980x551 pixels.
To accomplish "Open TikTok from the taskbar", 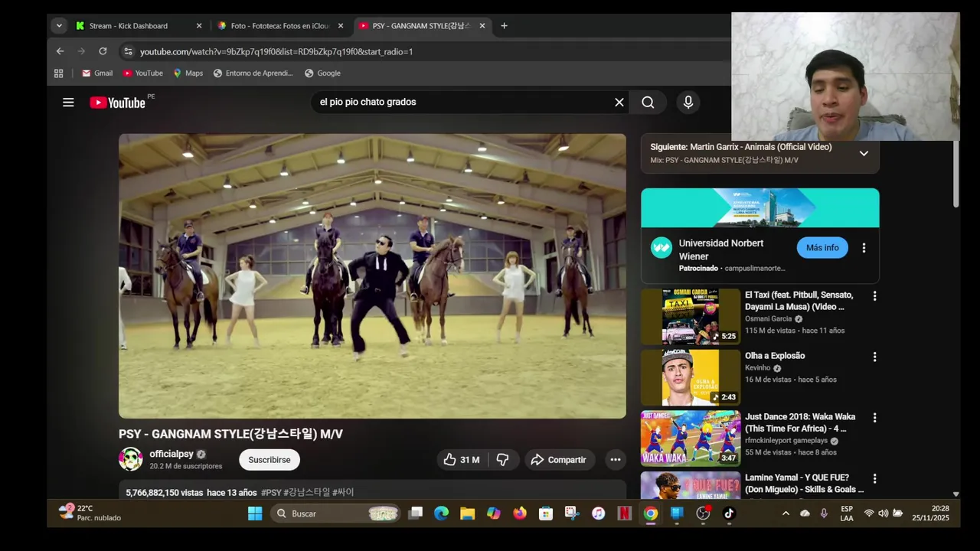I will coord(728,514).
